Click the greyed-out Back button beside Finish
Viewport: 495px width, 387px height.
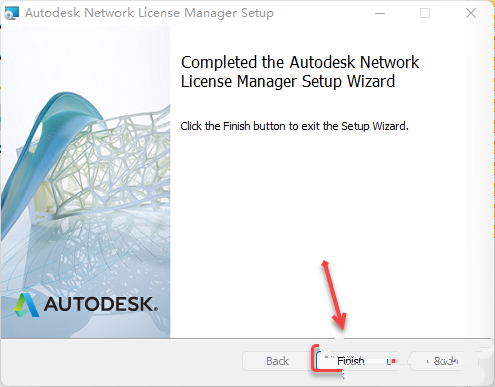coord(277,361)
